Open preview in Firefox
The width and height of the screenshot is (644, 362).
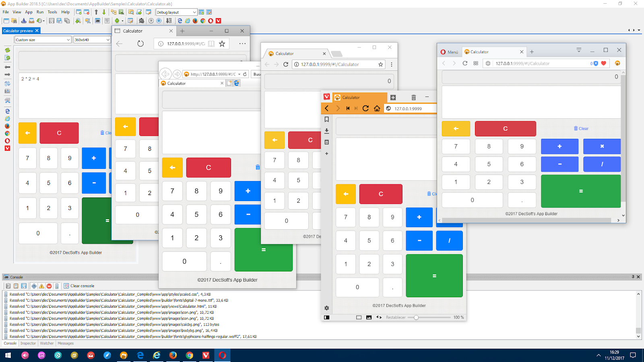[7, 125]
